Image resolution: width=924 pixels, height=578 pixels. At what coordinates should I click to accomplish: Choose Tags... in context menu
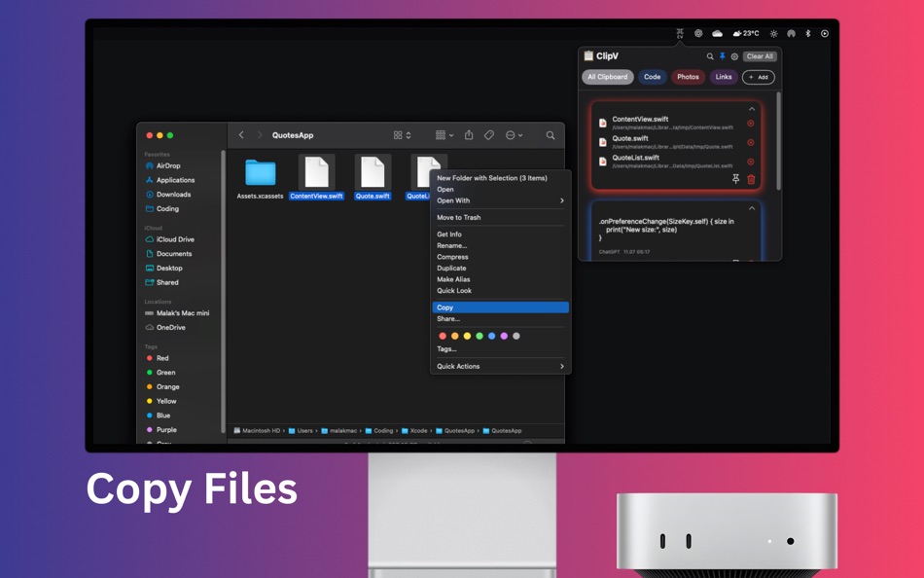pos(500,349)
